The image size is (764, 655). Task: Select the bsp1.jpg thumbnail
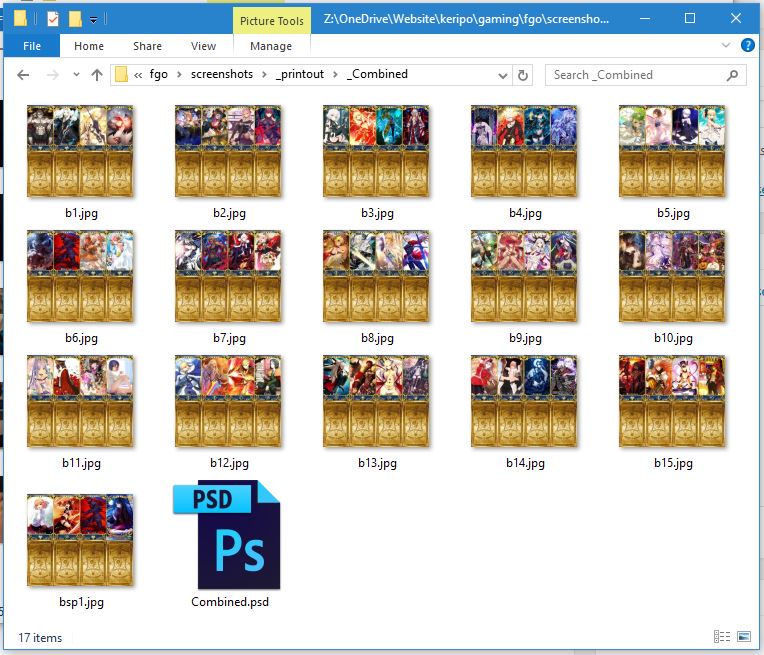80,540
